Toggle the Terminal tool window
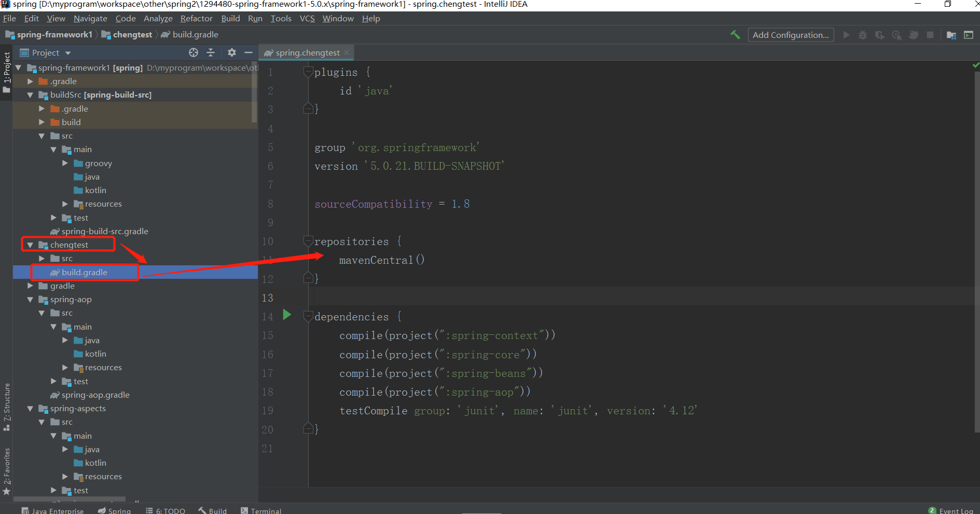 (261, 510)
